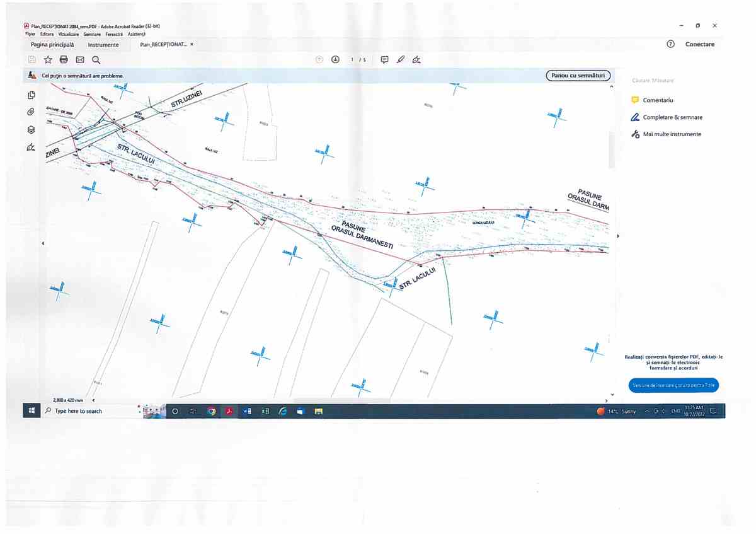
Task: Click the Windows taskbar search box
Action: pos(88,411)
